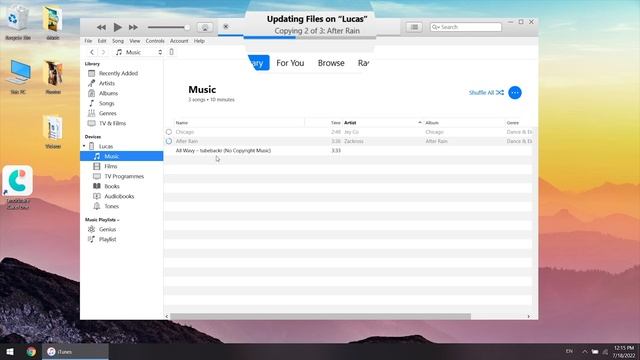Cancel the file update with the X icon

coord(226,27)
